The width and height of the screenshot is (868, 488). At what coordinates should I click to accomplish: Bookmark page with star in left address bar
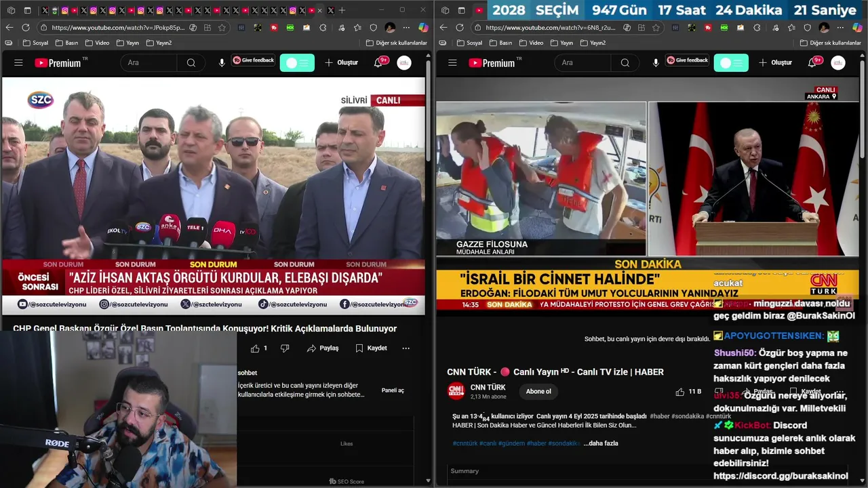[x=222, y=28]
